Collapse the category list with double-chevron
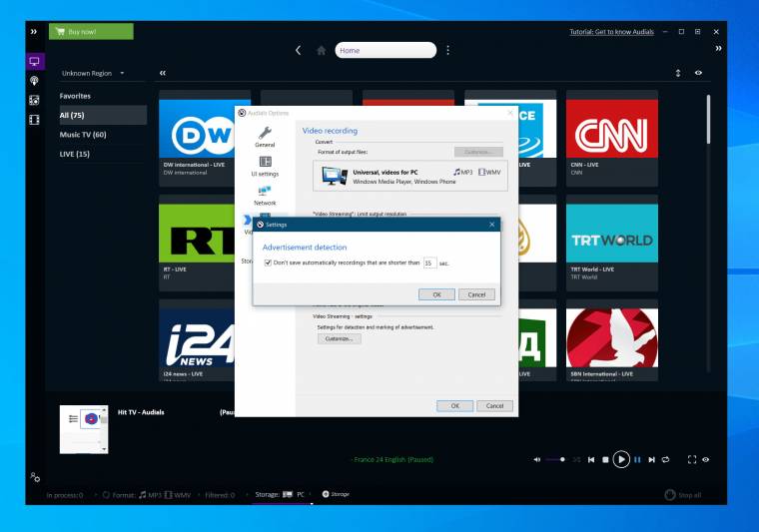Image resolution: width=759 pixels, height=532 pixels. click(163, 73)
